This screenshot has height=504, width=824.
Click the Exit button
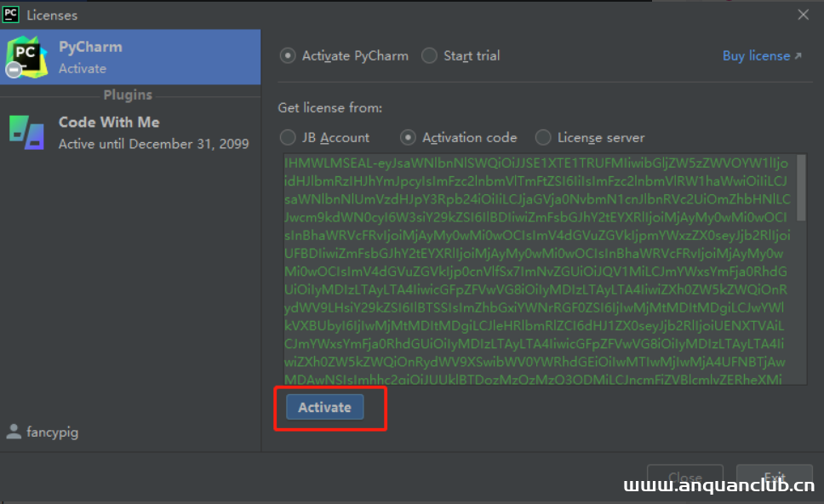click(x=774, y=479)
